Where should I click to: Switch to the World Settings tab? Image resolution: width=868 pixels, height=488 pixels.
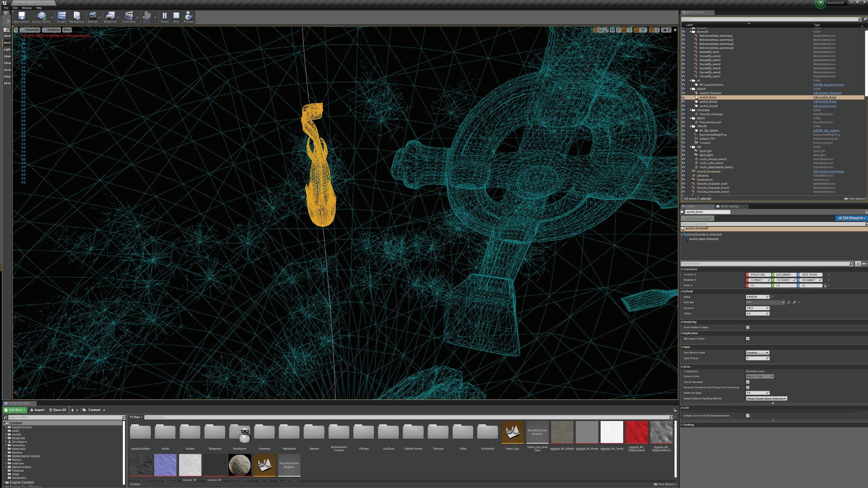[x=730, y=206]
